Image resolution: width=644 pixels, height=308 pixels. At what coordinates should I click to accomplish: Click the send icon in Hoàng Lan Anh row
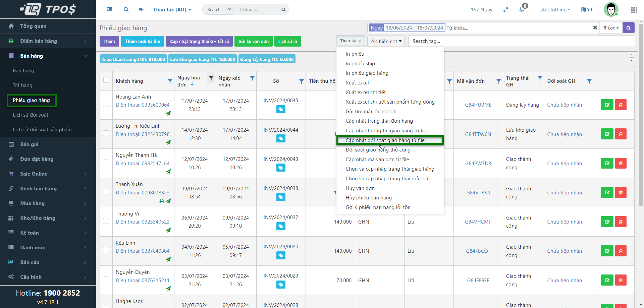168,113
